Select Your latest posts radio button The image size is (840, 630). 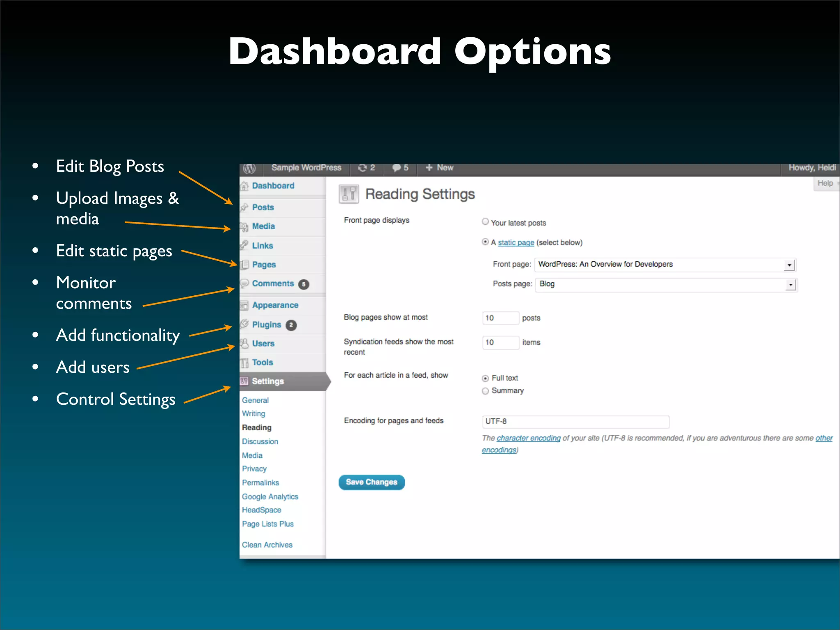[485, 221]
